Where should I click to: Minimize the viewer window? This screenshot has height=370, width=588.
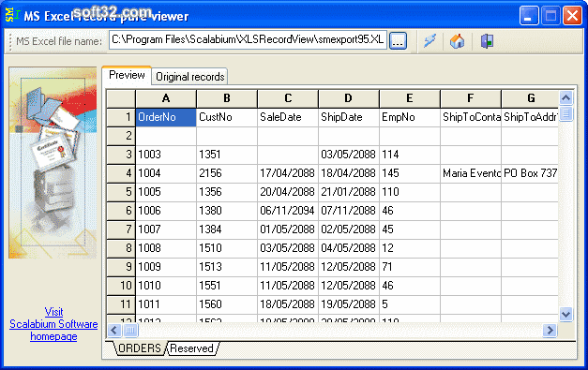click(x=529, y=16)
